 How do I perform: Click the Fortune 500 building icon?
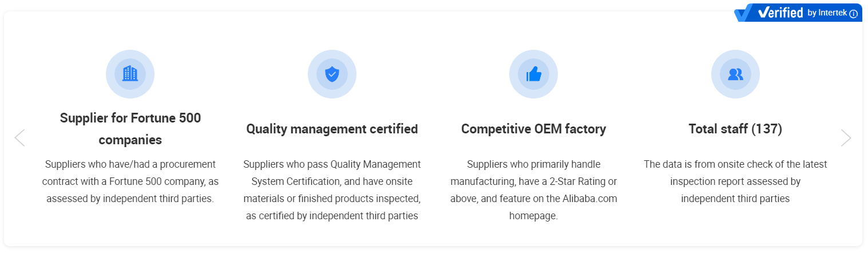pos(130,74)
